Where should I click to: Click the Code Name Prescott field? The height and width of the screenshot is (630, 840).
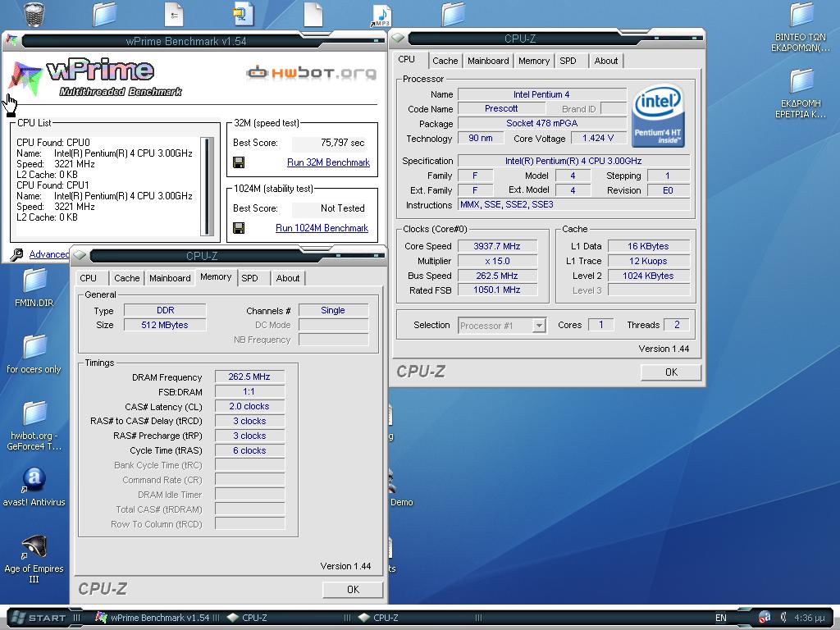[501, 109]
